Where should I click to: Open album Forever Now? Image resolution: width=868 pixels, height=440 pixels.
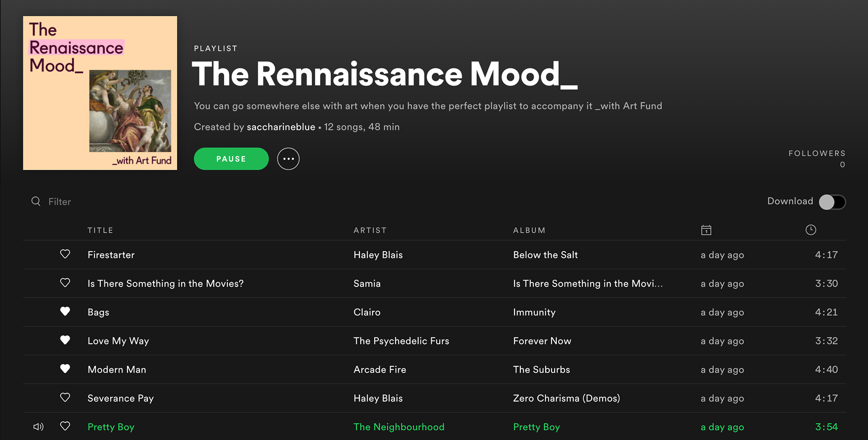pyautogui.click(x=542, y=341)
